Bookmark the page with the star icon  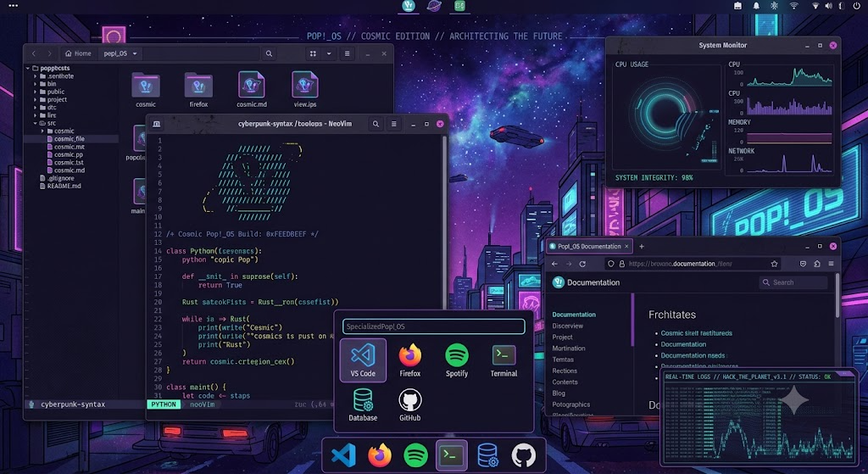pos(775,264)
